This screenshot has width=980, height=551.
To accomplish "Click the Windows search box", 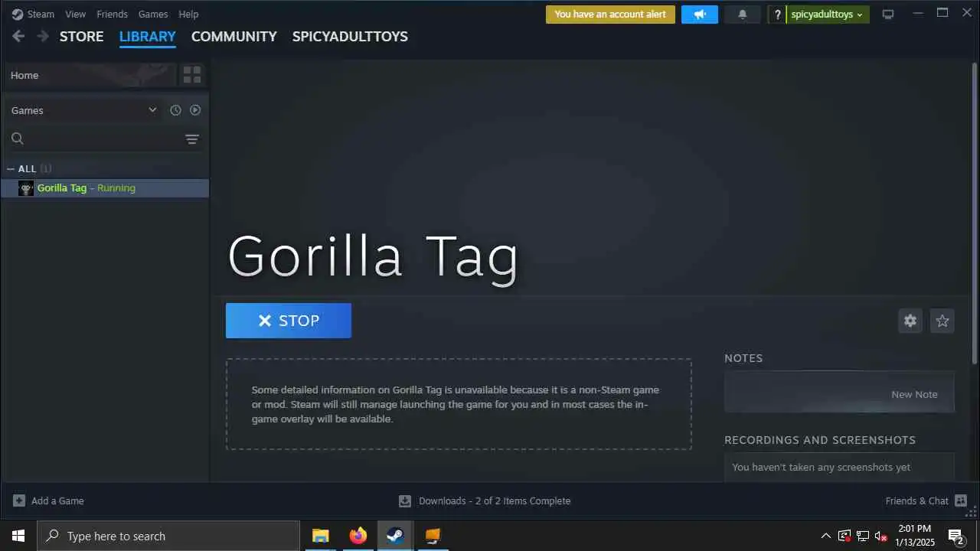I will pyautogui.click(x=168, y=536).
